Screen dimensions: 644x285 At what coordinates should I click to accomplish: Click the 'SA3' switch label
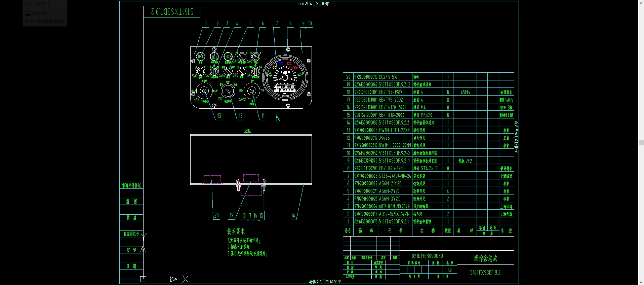tap(197, 100)
